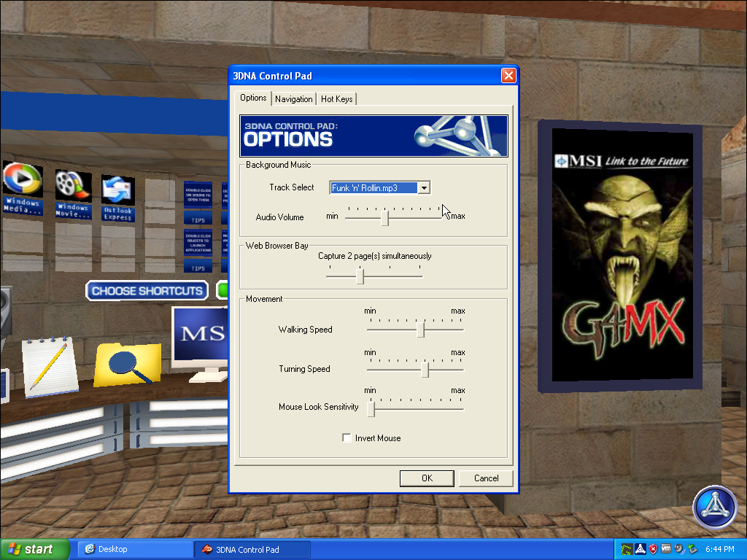Click the Windows start button
Screen dimensions: 747x560
click(35, 549)
